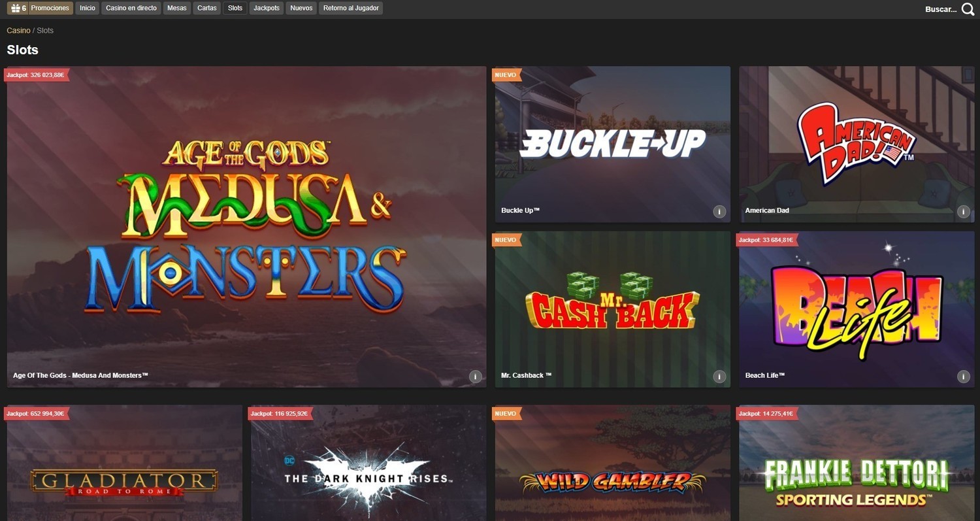The height and width of the screenshot is (521, 980).
Task: Click the Slots page heading
Action: (x=23, y=50)
